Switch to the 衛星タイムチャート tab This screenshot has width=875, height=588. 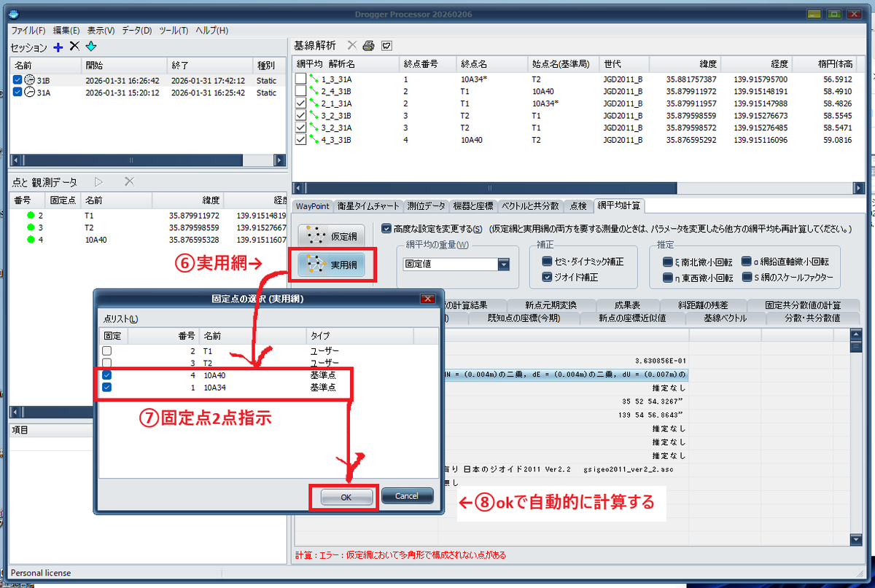tap(368, 206)
